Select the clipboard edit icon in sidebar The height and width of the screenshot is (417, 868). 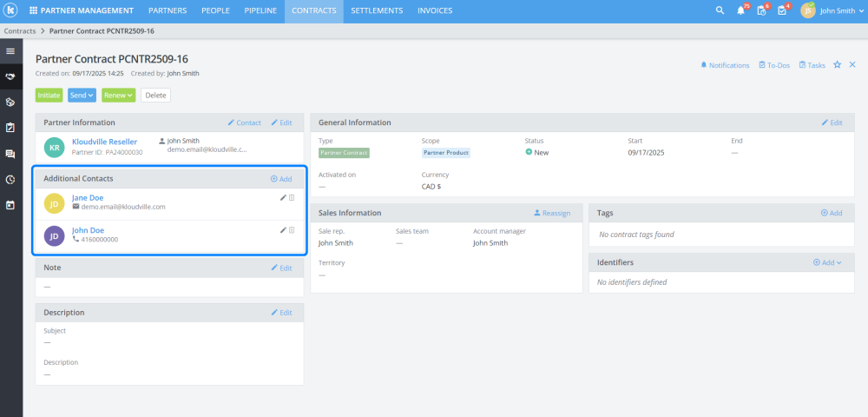[10, 128]
